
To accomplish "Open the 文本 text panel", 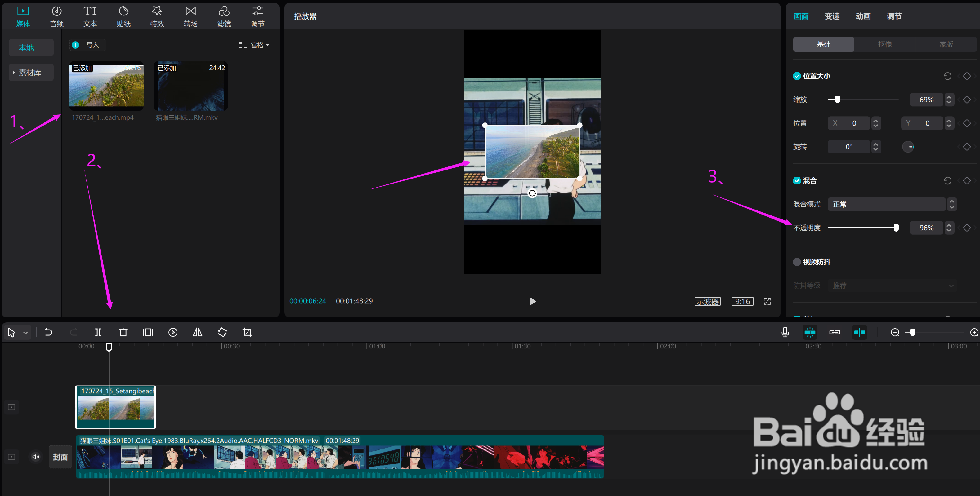I will (x=90, y=16).
